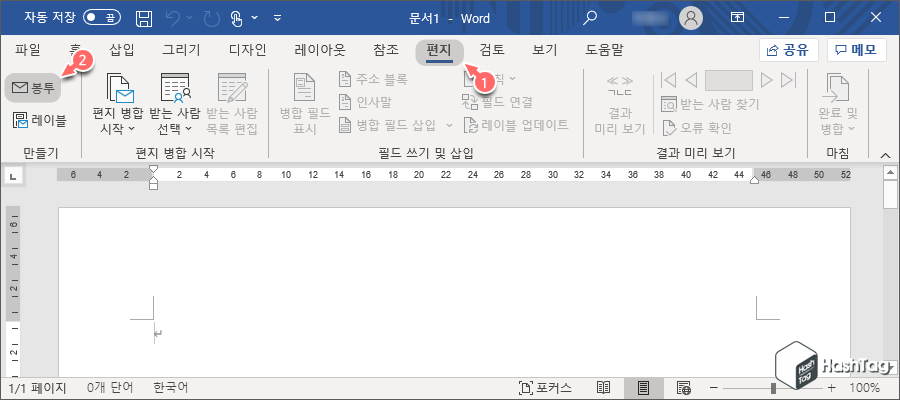
Task: Click the record number input box
Action: (x=728, y=80)
